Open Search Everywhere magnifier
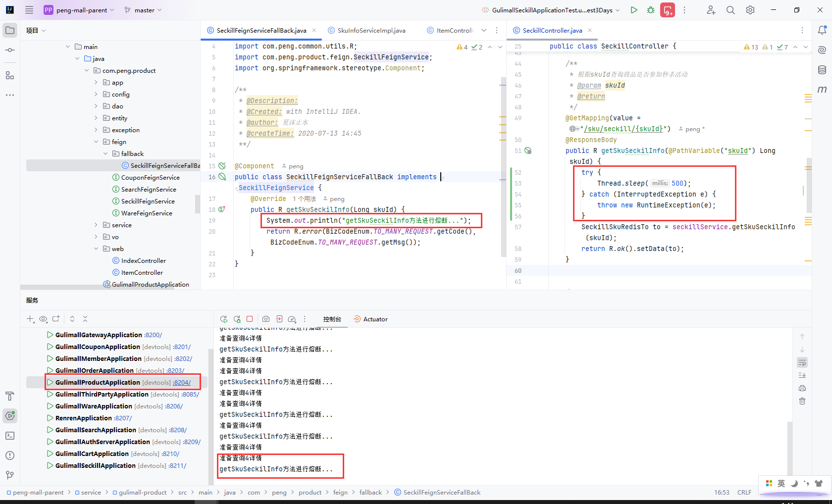This screenshot has width=832, height=504. [x=730, y=10]
